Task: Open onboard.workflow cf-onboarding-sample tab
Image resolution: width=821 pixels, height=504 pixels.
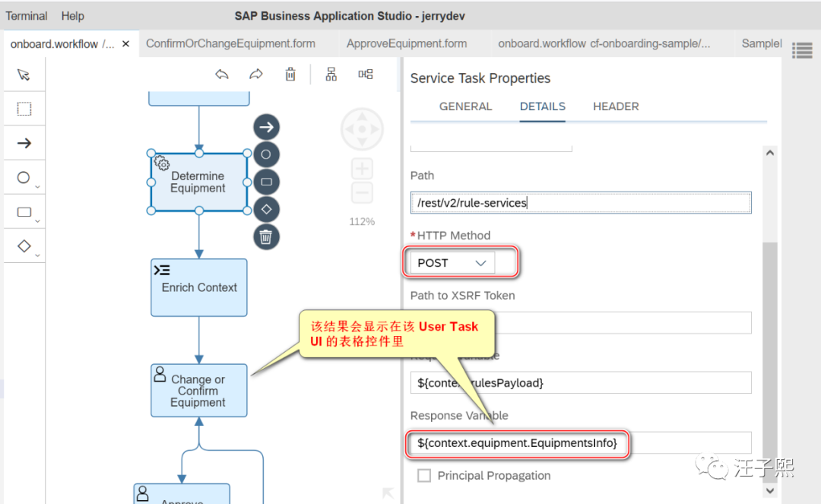Action: click(x=604, y=43)
